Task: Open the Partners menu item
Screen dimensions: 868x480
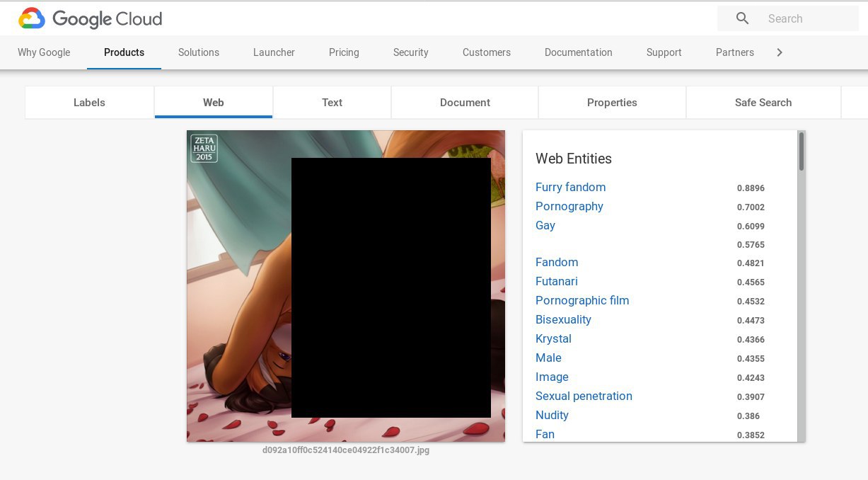Action: pyautogui.click(x=735, y=52)
